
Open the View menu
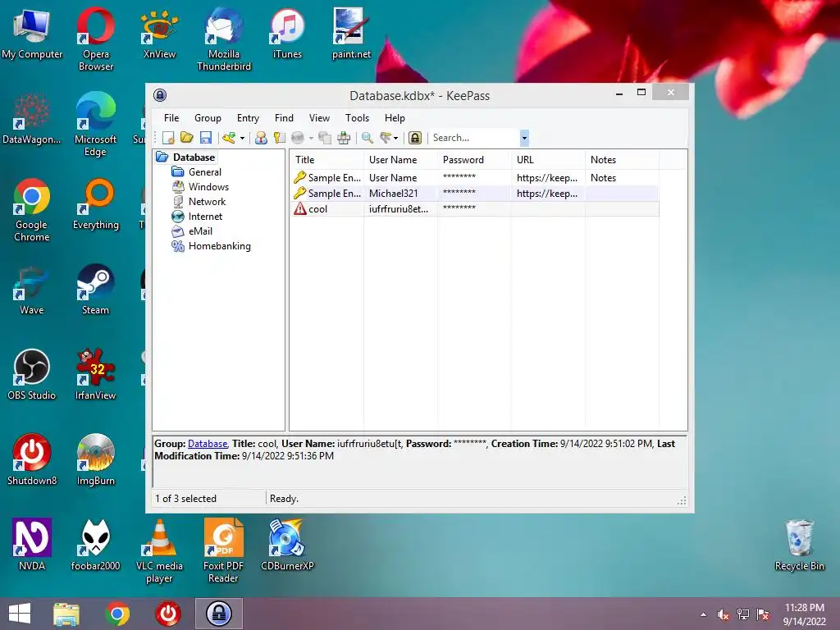(319, 118)
